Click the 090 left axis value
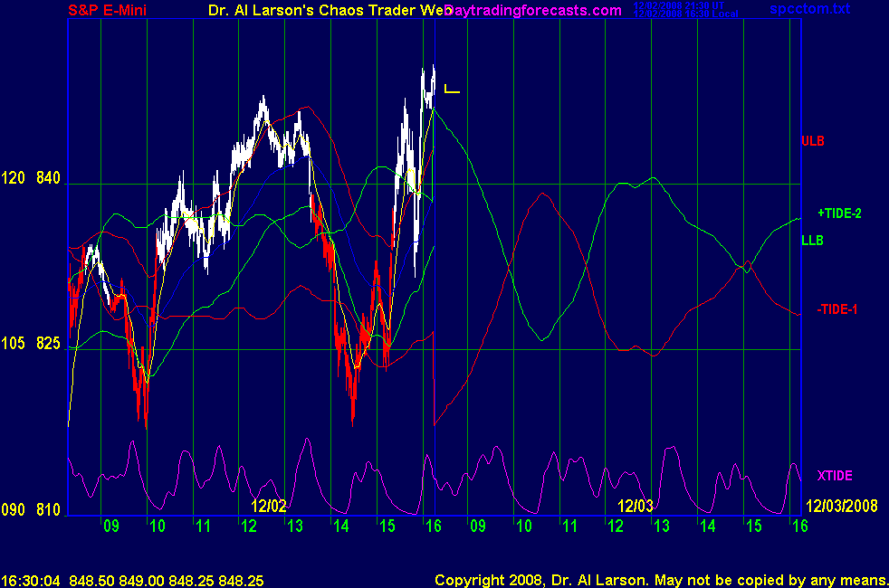The height and width of the screenshot is (588, 889). (x=14, y=510)
